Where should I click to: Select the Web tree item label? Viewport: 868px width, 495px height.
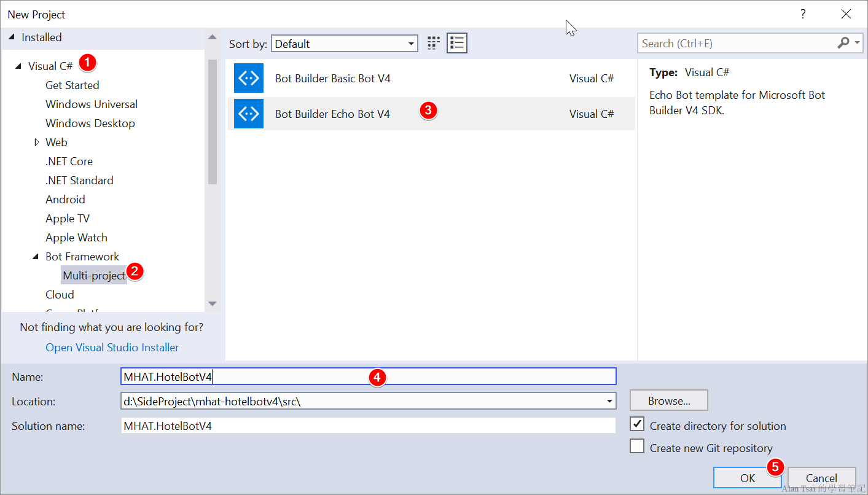click(x=57, y=142)
